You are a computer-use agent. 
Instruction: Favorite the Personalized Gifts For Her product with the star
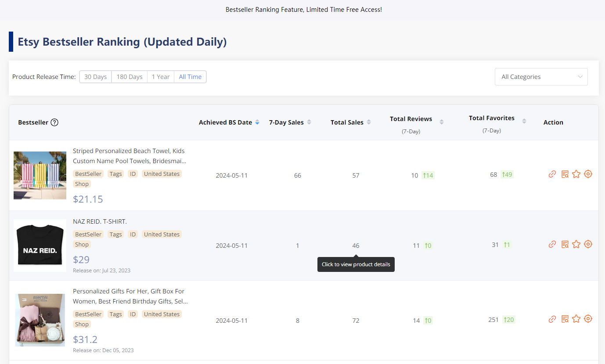coord(576,319)
